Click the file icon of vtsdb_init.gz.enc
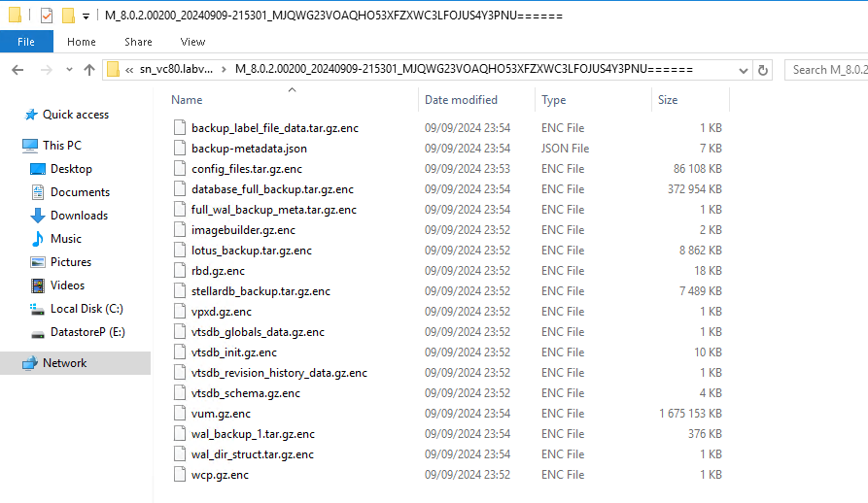868x503 pixels. (x=180, y=352)
